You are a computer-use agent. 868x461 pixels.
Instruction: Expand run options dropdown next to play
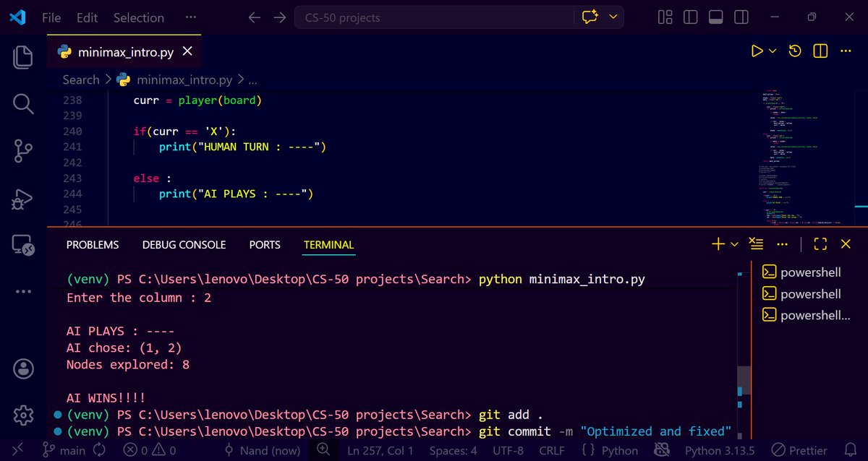tap(773, 51)
